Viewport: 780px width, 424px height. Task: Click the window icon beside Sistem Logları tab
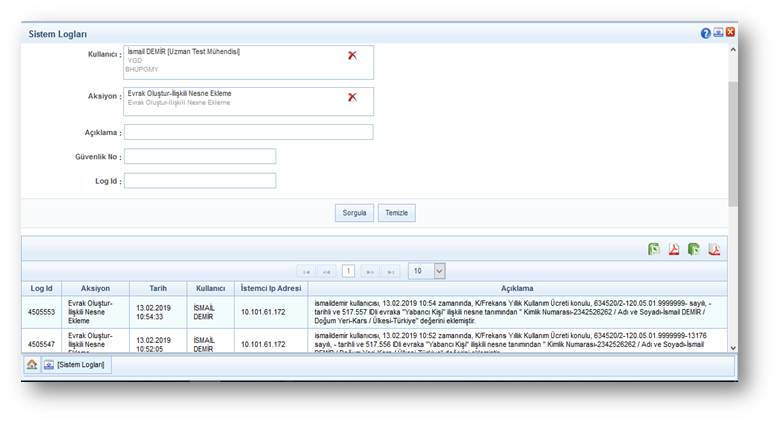tap(48, 365)
